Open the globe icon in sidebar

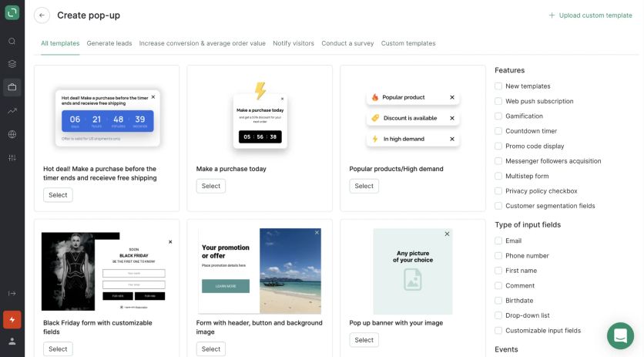point(12,134)
